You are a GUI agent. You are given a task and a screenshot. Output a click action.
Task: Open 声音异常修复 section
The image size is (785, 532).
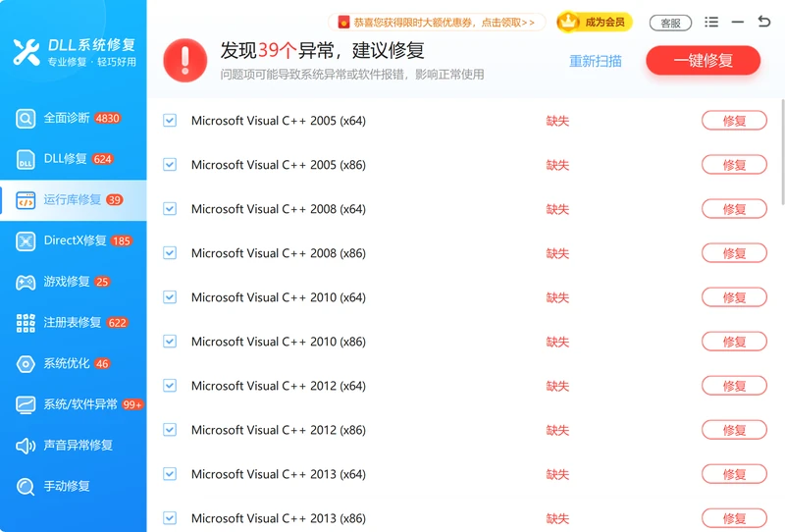coord(73,446)
